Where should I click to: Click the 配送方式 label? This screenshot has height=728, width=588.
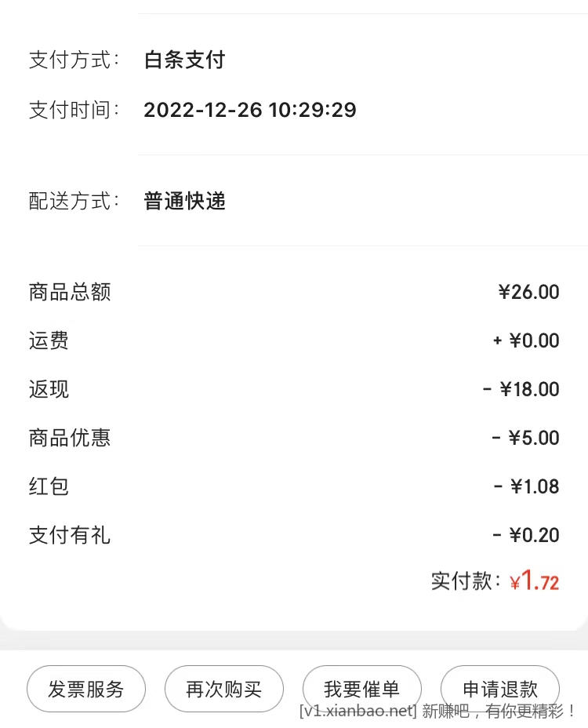click(x=74, y=201)
